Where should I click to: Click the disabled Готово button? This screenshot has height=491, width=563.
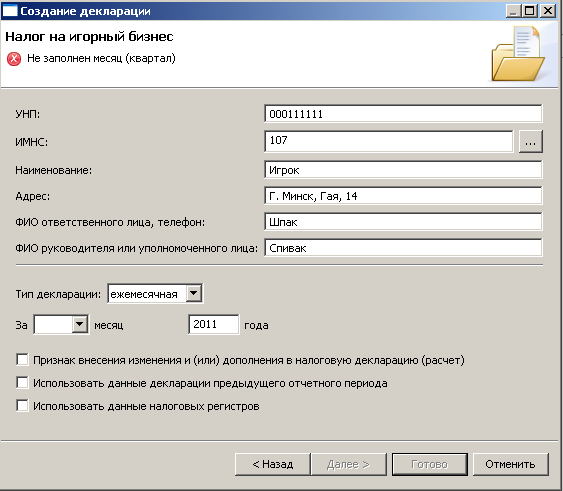[429, 464]
